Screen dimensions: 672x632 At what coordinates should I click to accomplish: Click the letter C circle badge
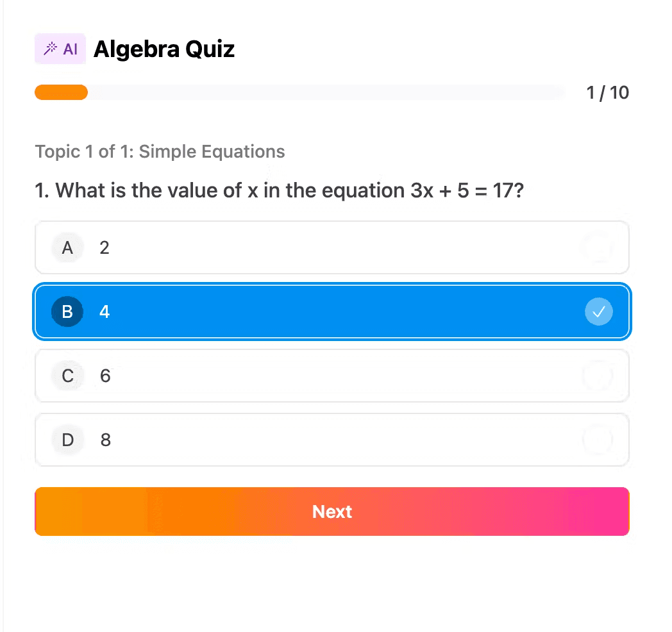tap(67, 376)
